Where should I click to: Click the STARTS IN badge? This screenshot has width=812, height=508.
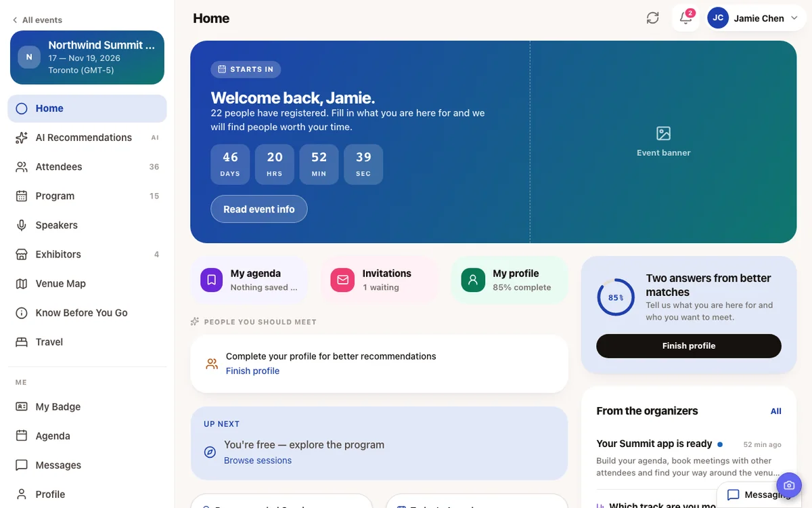(246, 69)
